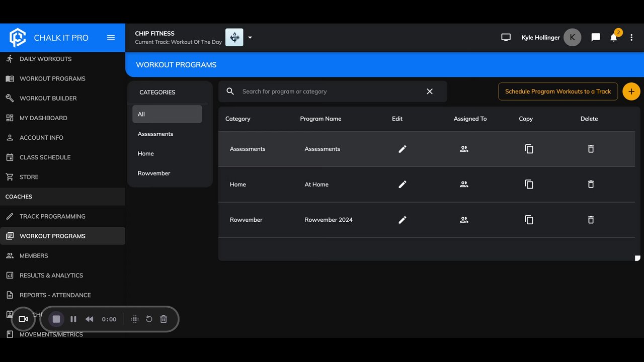Screen dimensions: 644x362
Task: Click the search field for program or category
Action: [x=333, y=92]
